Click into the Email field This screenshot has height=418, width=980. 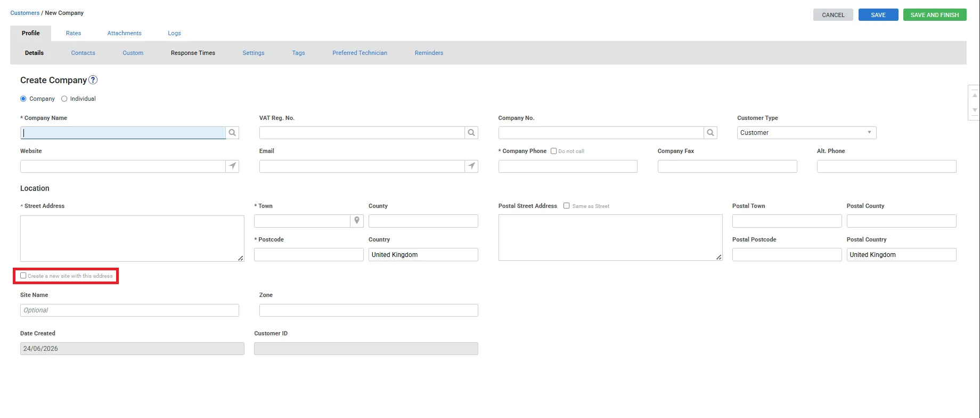click(362, 166)
